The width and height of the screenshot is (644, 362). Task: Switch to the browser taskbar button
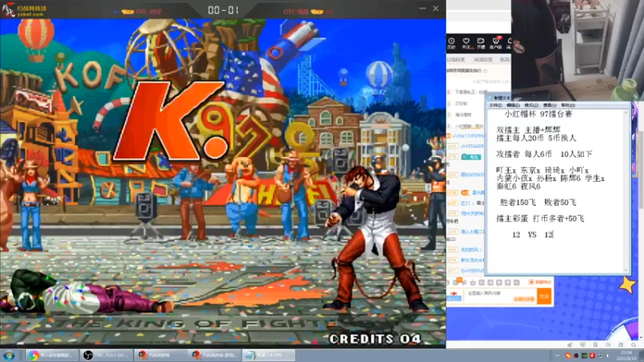(52, 356)
